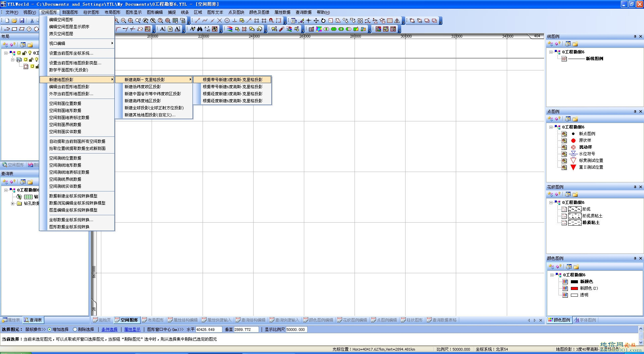644x354 pixels.
Task: Select the 增加选择 radio button
Action: pyautogui.click(x=50, y=330)
